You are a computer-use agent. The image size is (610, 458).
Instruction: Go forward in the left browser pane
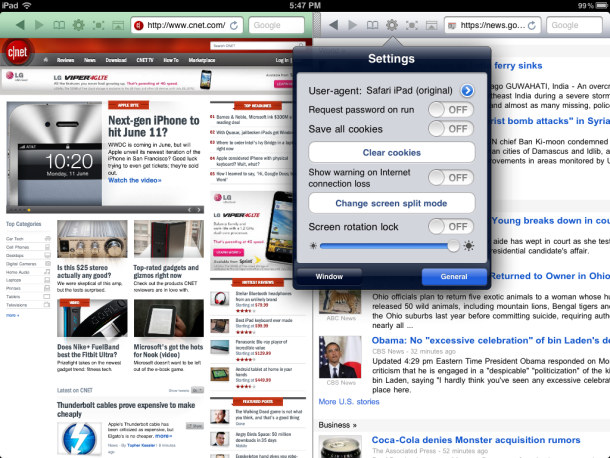coord(39,25)
